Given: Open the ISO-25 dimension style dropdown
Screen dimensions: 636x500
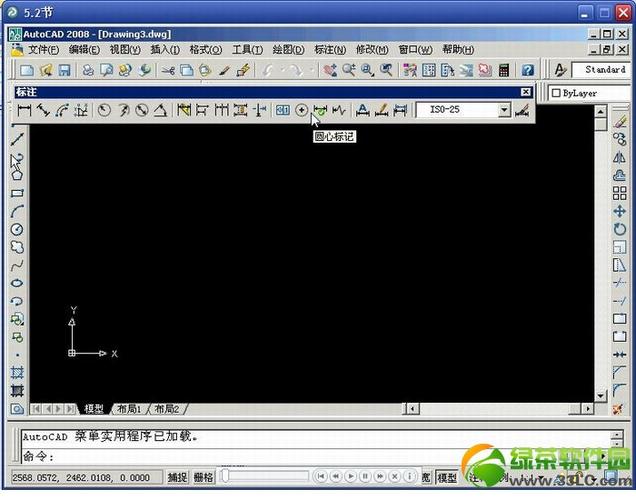Looking at the screenshot, I should [x=504, y=110].
